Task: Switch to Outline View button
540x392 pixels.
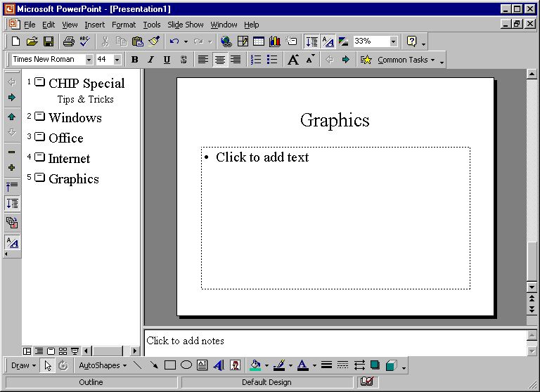Action: pos(39,351)
